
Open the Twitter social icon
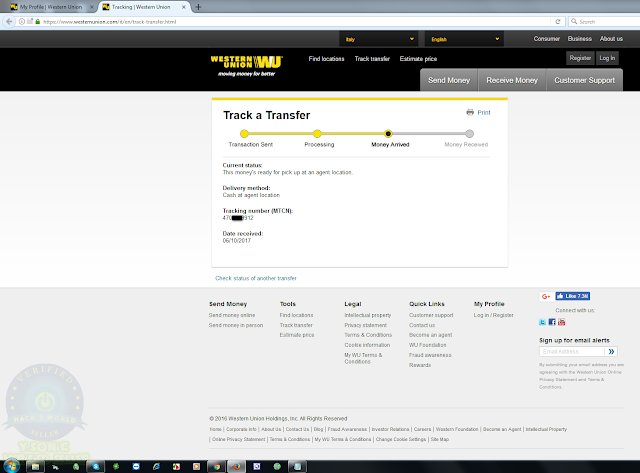(542, 322)
